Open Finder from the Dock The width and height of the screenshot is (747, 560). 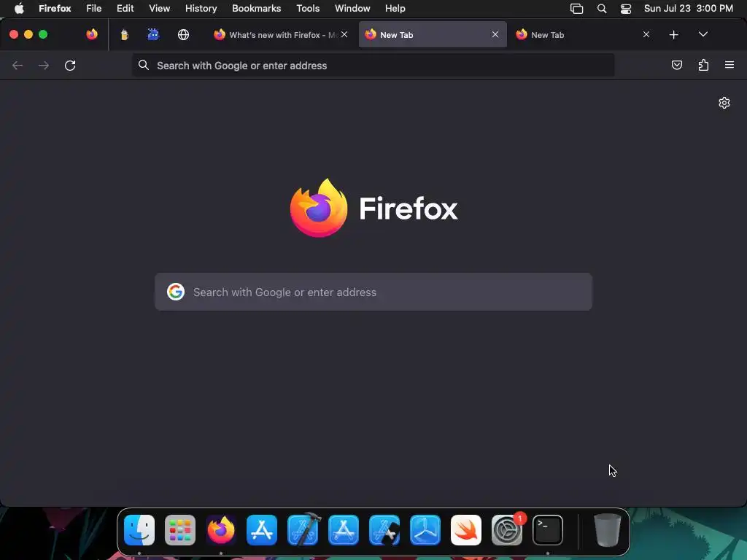pos(139,530)
